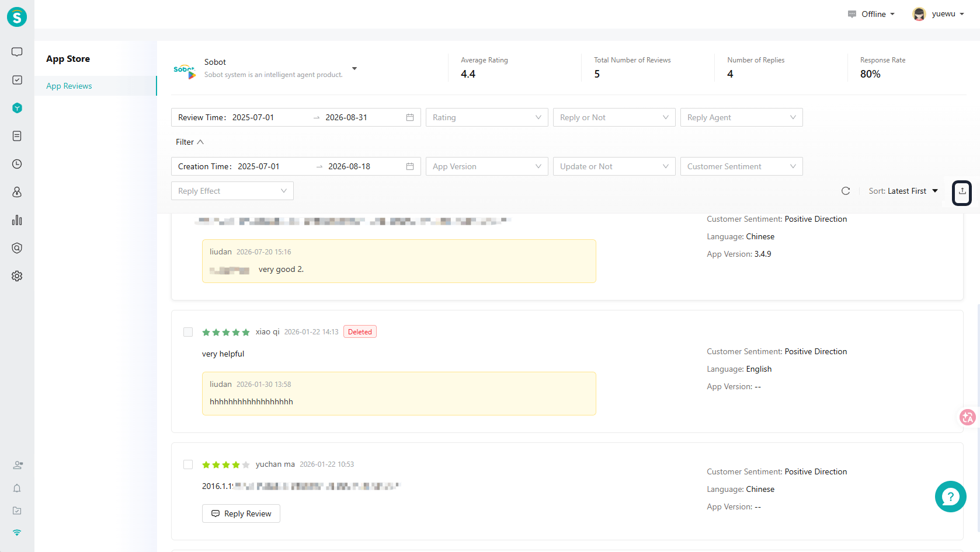Click the Reply Review button
This screenshot has width=980, height=552.
click(x=241, y=513)
